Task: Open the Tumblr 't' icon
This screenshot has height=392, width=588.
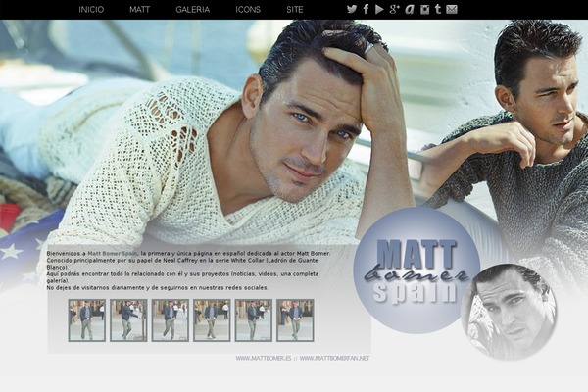Action: 438,9
